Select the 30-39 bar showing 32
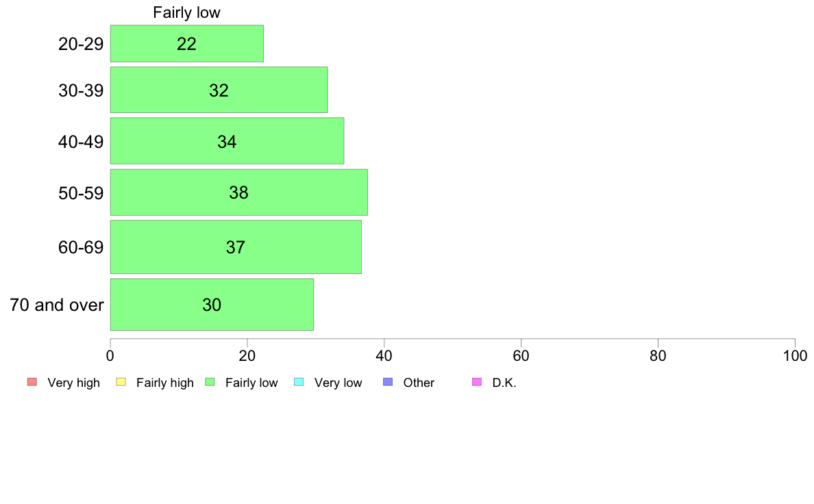814x504 pixels. click(219, 90)
